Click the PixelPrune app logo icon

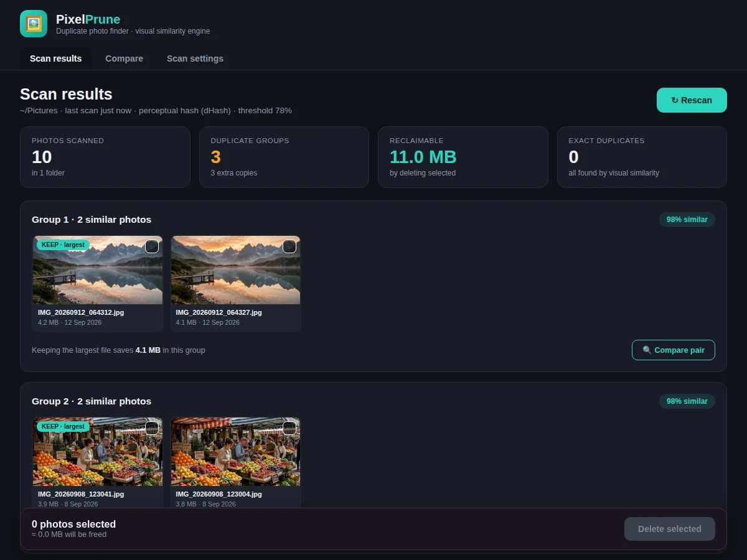34,24
